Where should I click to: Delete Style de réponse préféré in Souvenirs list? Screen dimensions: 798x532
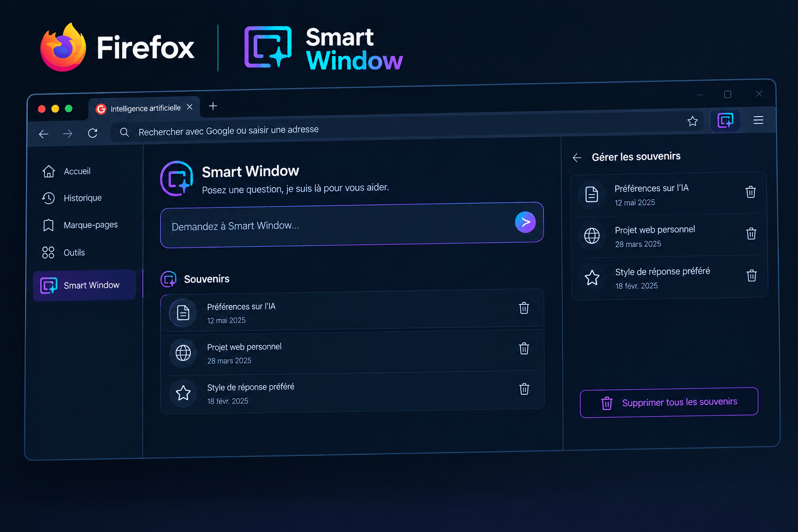524,389
